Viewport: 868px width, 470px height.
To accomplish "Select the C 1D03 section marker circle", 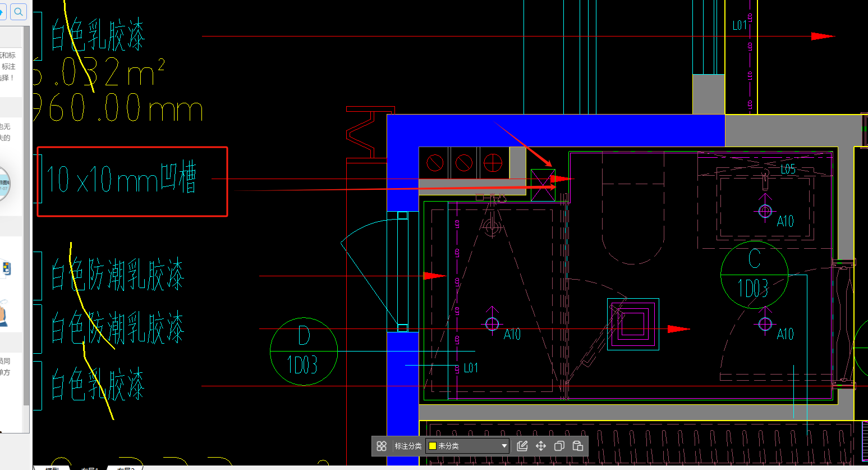I will [754, 275].
